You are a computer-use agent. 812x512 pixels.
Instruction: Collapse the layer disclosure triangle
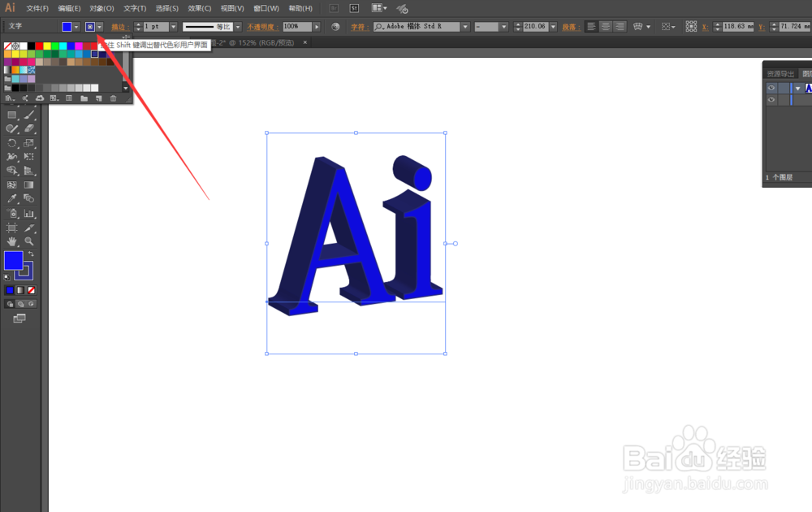(x=798, y=89)
